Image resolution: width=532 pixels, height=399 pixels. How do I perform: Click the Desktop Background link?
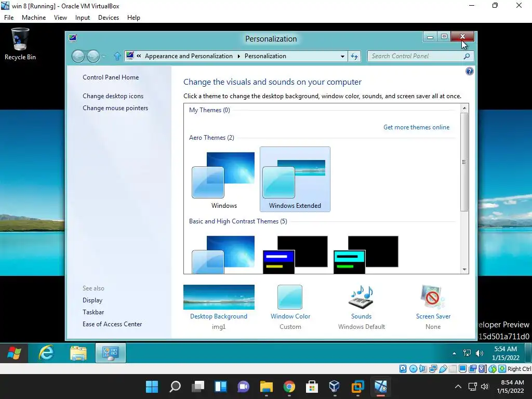[219, 316]
